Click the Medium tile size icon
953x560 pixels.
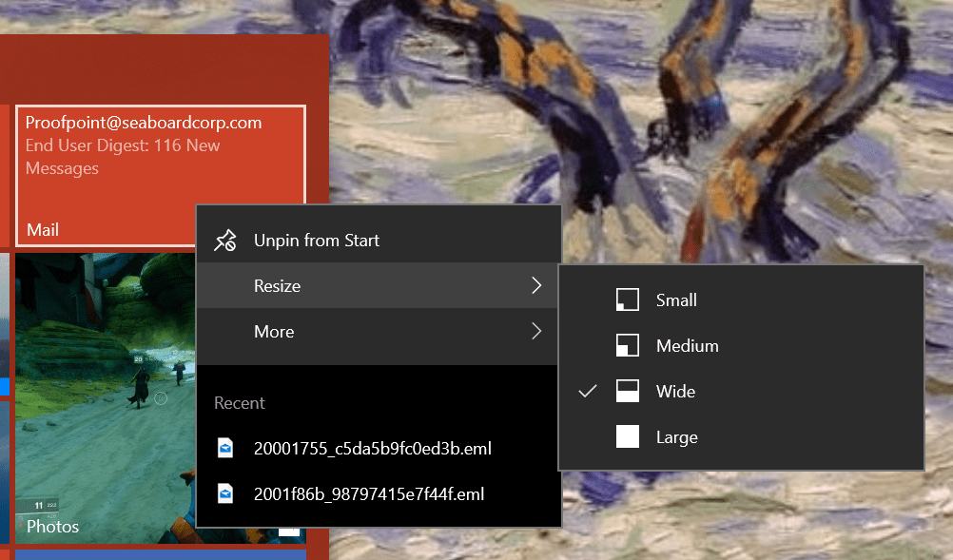[x=628, y=345]
